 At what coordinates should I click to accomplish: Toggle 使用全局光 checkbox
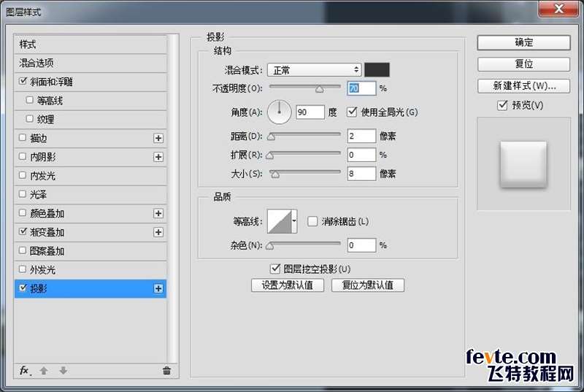[x=352, y=112]
